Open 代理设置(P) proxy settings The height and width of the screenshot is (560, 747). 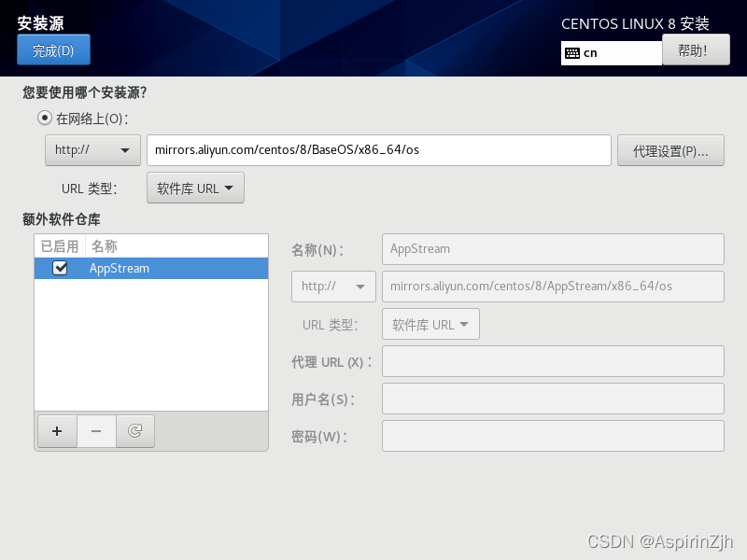[670, 150]
